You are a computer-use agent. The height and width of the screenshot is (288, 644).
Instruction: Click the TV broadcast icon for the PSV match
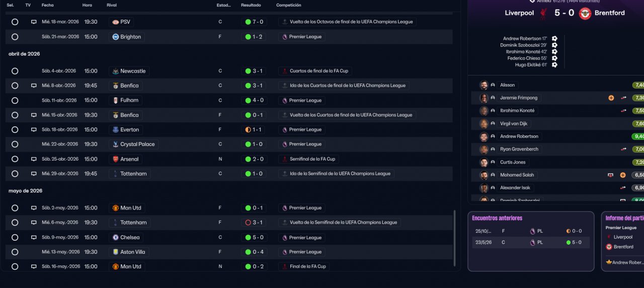(x=34, y=22)
